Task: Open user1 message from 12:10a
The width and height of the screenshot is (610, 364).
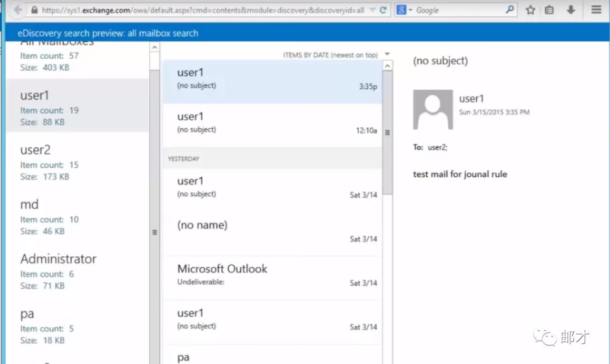Action: pyautogui.click(x=272, y=122)
